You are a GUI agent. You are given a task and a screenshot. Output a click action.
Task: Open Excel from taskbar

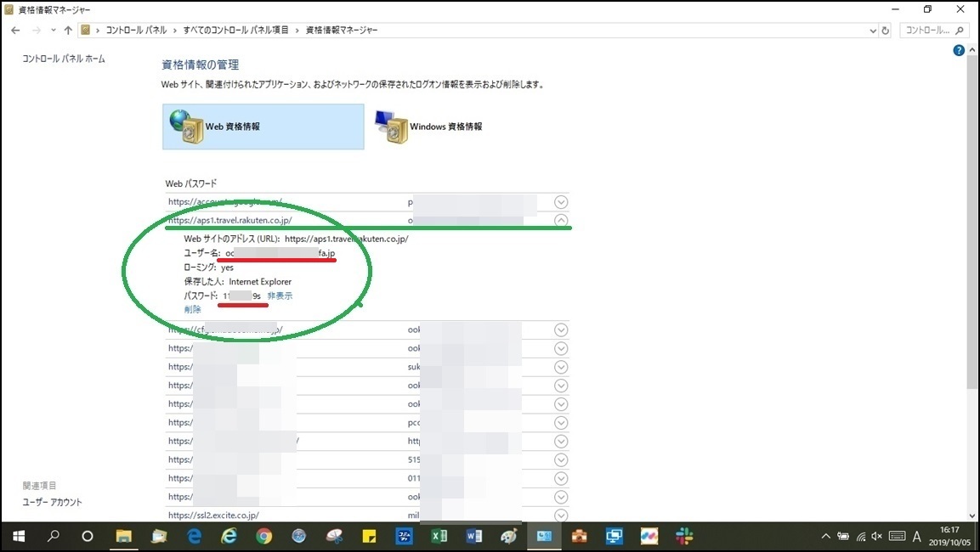[x=439, y=537]
